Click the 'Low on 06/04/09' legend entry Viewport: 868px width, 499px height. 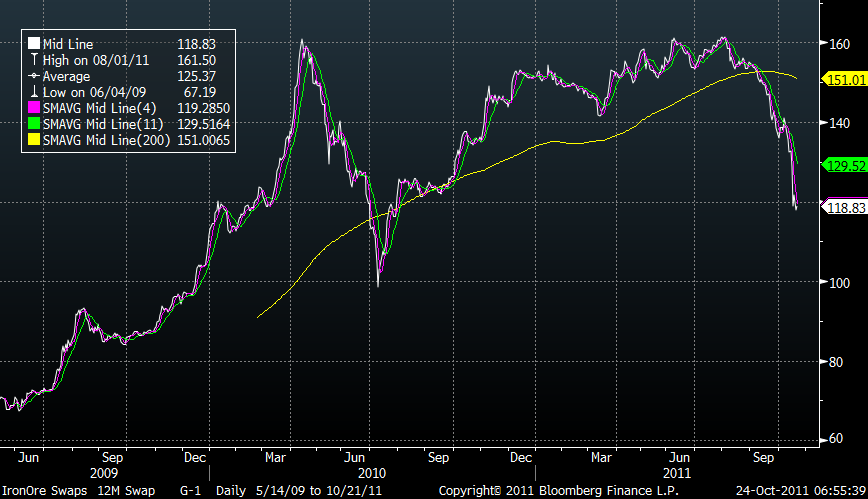click(x=86, y=92)
